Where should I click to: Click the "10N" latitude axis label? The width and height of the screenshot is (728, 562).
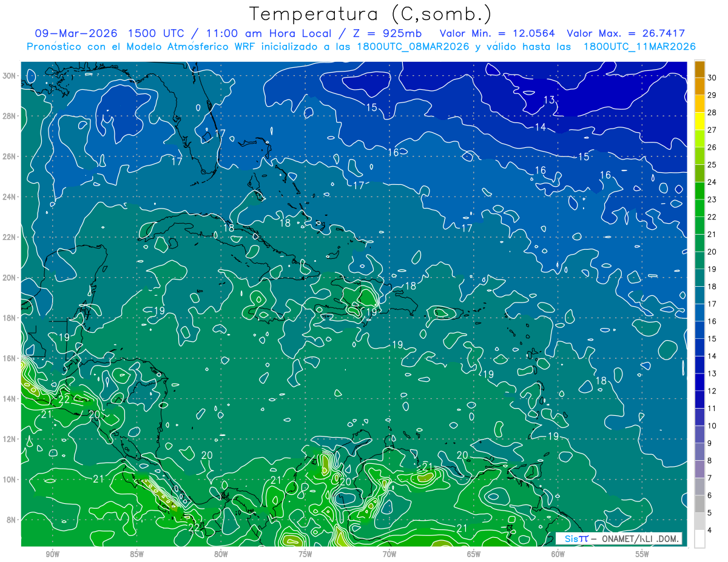click(10, 479)
